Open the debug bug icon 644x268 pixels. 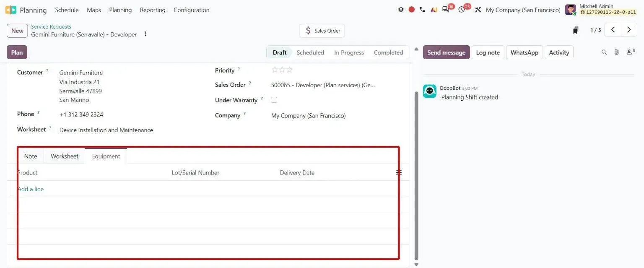click(401, 10)
